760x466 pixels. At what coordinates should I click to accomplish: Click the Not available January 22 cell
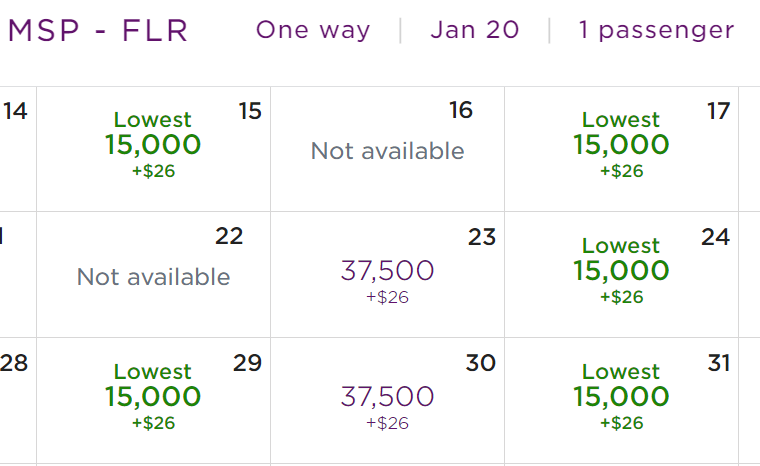(153, 276)
